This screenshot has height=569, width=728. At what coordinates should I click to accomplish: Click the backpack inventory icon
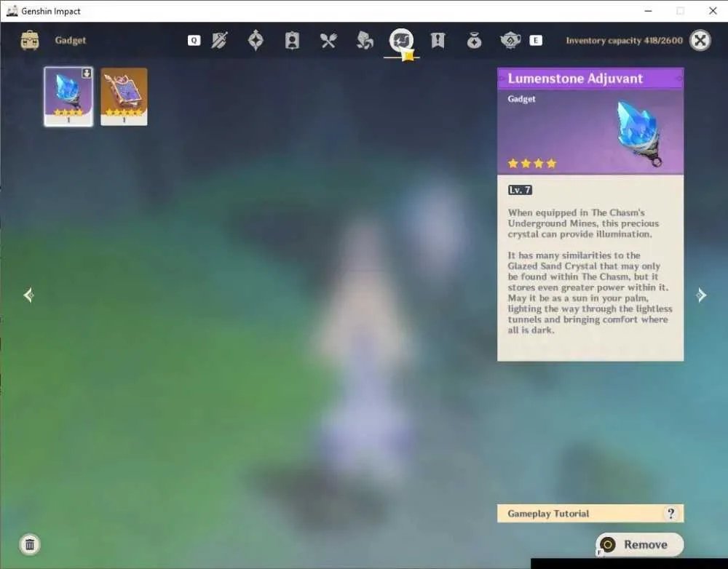(30, 40)
